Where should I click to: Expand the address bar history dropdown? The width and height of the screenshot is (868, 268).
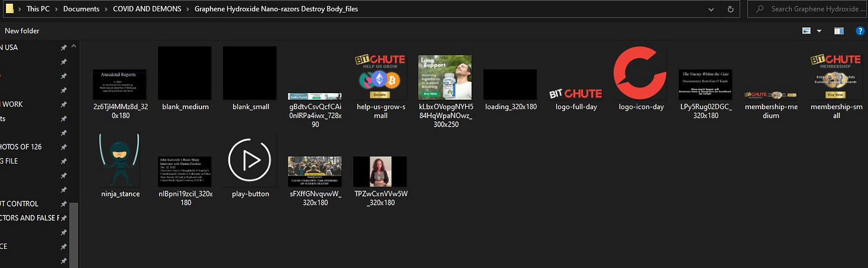(711, 9)
